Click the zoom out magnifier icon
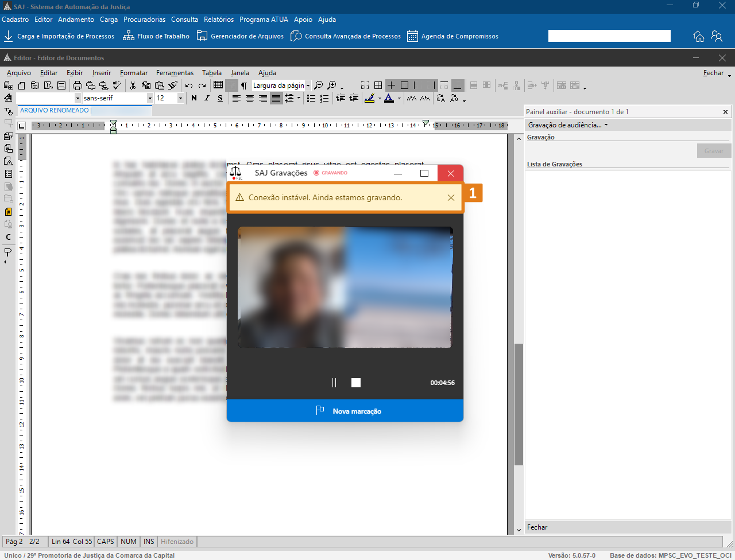Image resolution: width=735 pixels, height=560 pixels. click(319, 85)
